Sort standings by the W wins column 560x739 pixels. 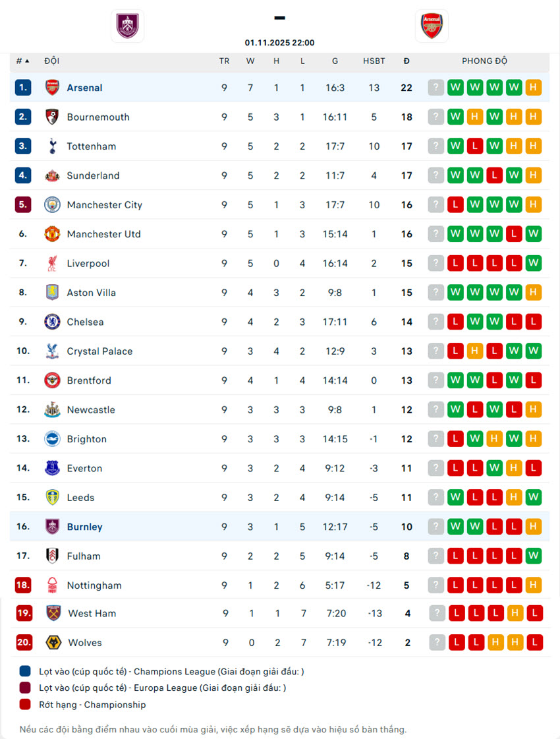coord(250,61)
